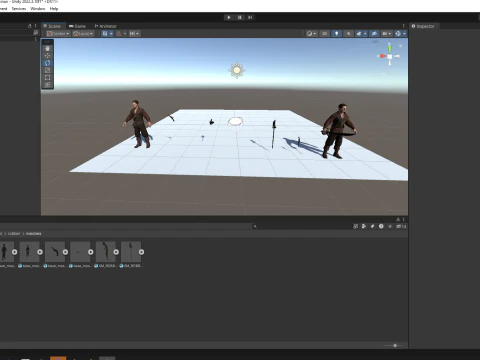This screenshot has width=480, height=360.
Task: Open the Help menu
Action: click(x=54, y=9)
